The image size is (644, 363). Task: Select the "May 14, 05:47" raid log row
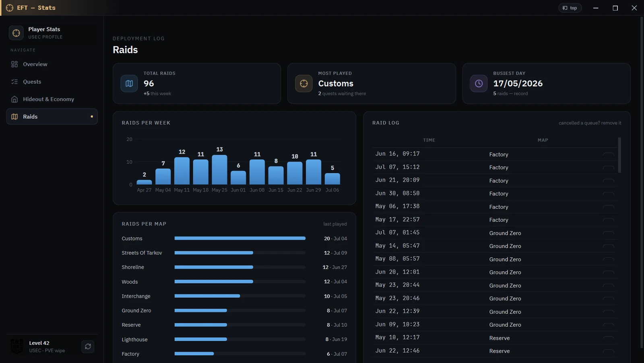click(x=495, y=246)
